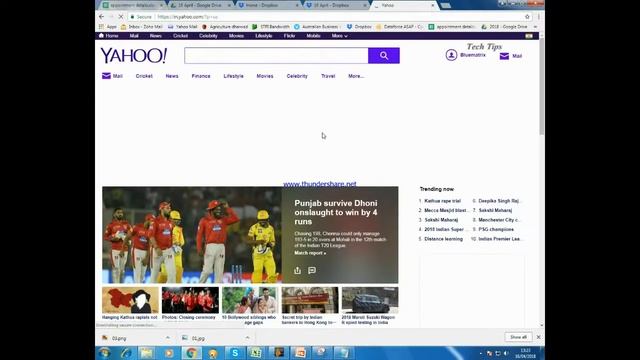
Task: Open Finance in Yahoo navigation row
Action: coord(201,76)
